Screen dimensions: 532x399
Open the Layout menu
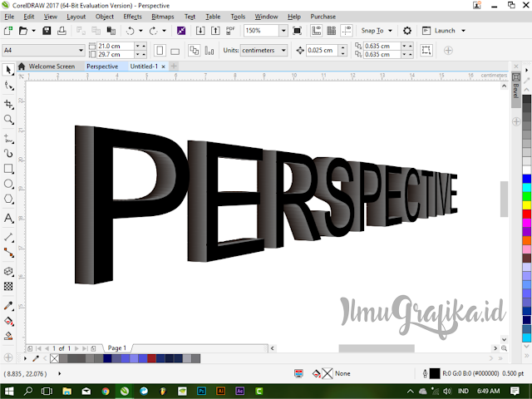click(76, 17)
